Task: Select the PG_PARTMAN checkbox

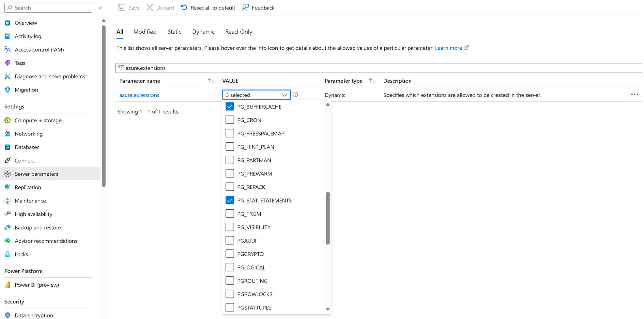Action: point(230,160)
